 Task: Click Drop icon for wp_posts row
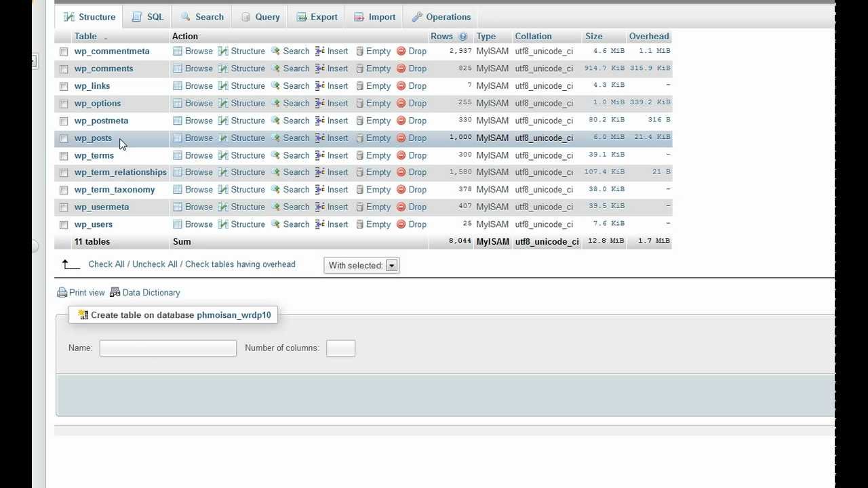[x=401, y=138]
